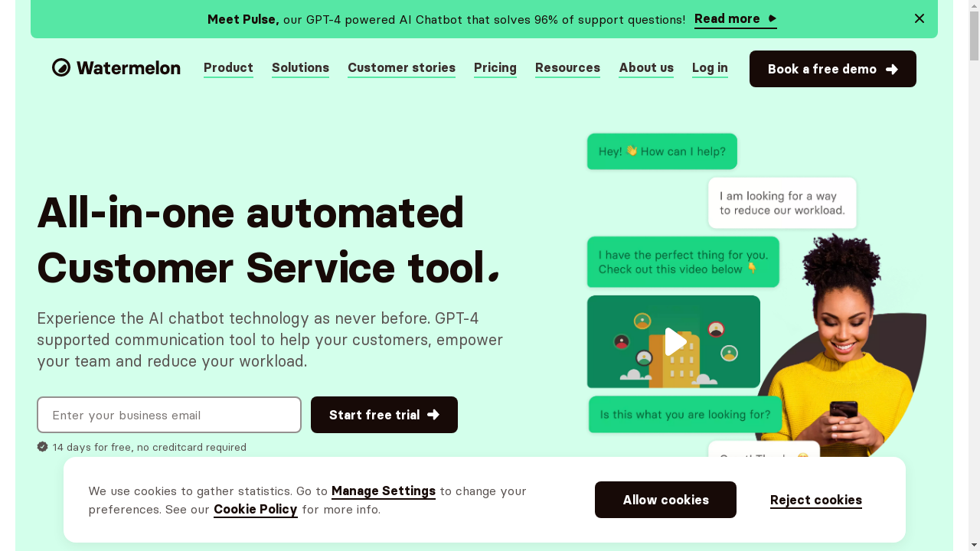Click the page vertical scrollbar thumb
The height and width of the screenshot is (551, 980).
pyautogui.click(x=974, y=35)
